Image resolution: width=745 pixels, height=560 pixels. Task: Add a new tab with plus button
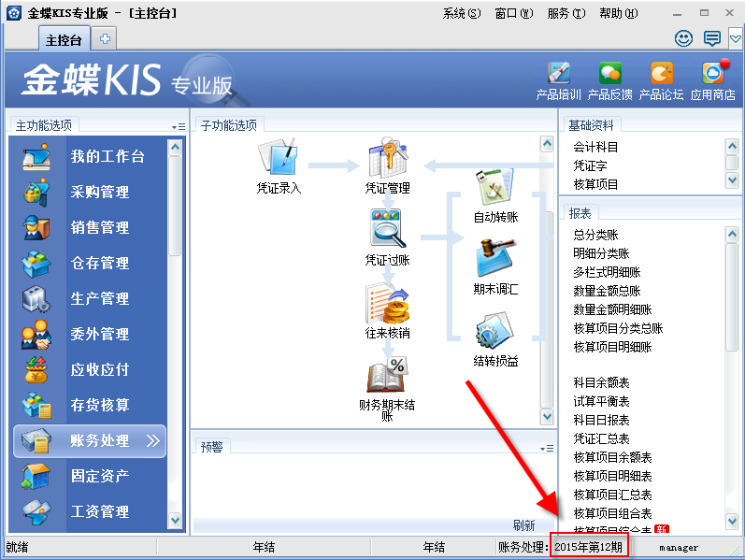(x=105, y=39)
